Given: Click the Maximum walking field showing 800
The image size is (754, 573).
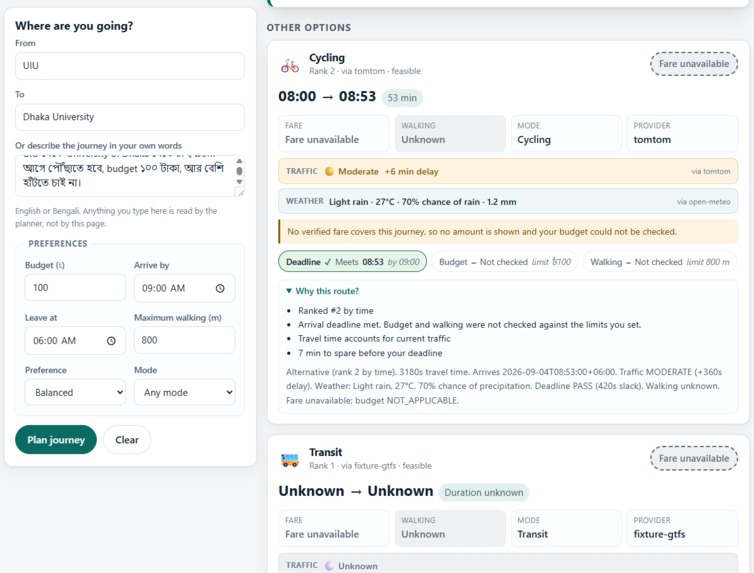Looking at the screenshot, I should [185, 340].
